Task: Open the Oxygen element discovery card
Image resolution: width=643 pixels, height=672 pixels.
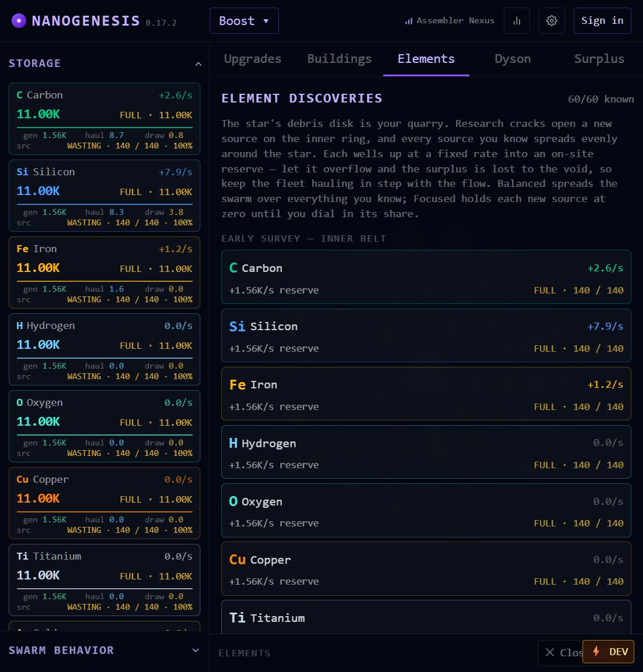Action: (426, 510)
